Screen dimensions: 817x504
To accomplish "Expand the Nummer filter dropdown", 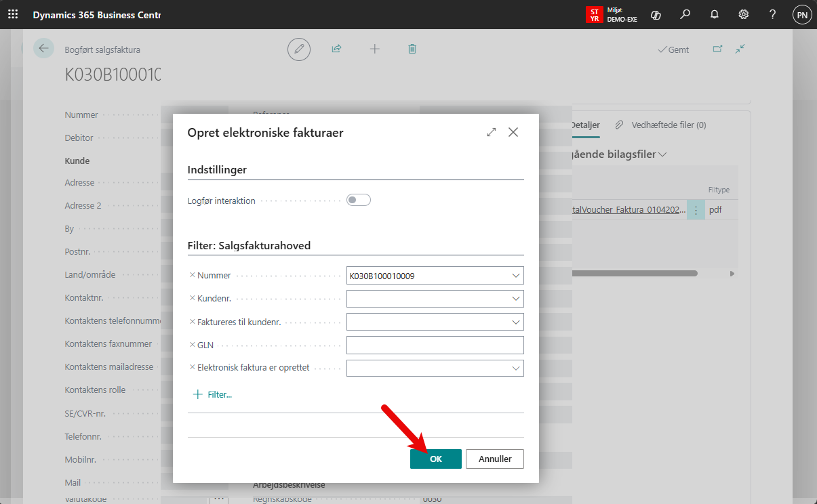I will point(516,276).
